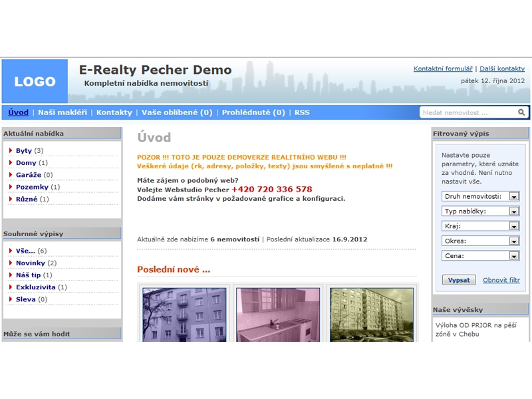This screenshot has height=399, width=532.
Task: Click the blue LOGO image
Action: click(x=35, y=81)
